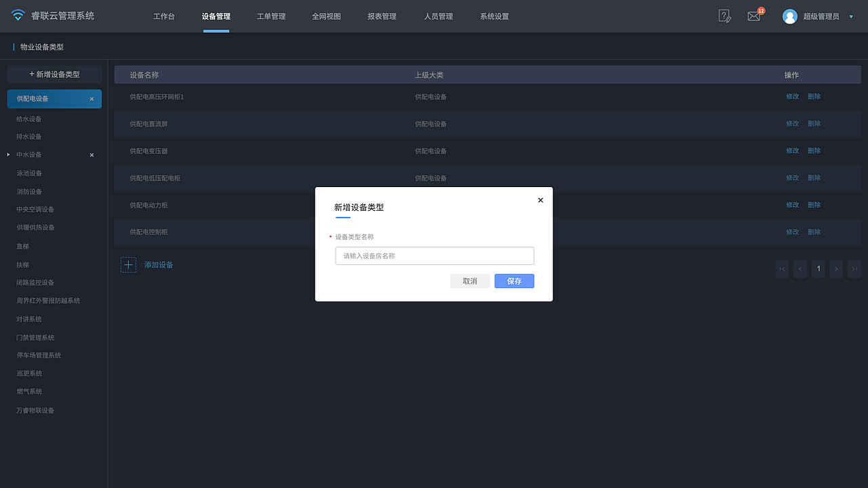Open the 人员管理 menu
This screenshot has height=488, width=868.
[438, 16]
